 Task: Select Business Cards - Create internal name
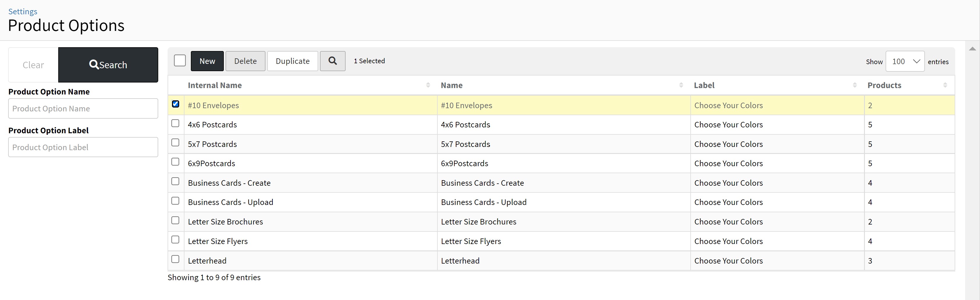tap(229, 183)
